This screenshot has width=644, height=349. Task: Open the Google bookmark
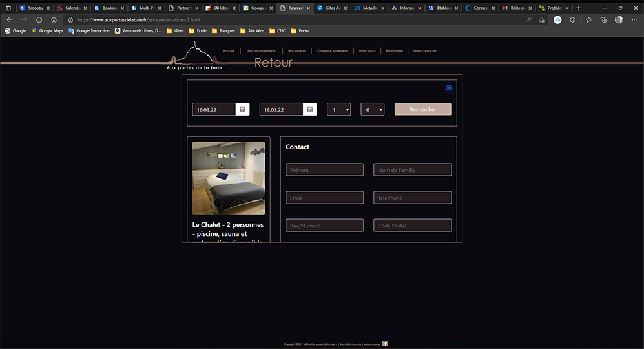(16, 31)
